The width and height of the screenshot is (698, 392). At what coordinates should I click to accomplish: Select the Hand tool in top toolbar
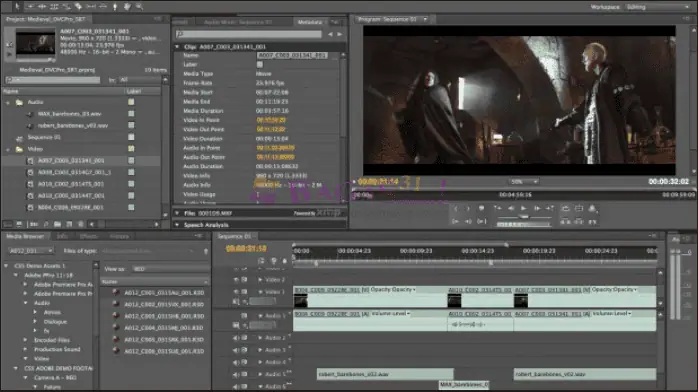pos(127,6)
